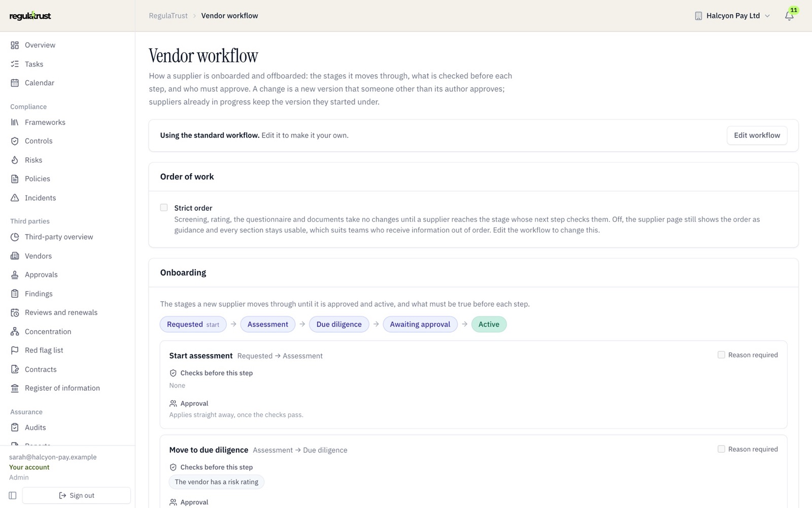The image size is (812, 508).
Task: Check Reason required for Move to due diligence
Action: tap(721, 449)
